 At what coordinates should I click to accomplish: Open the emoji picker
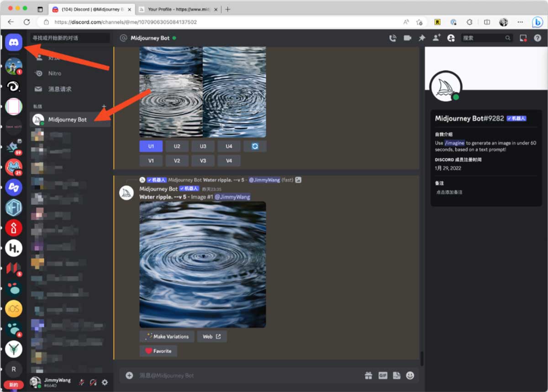[x=410, y=376]
